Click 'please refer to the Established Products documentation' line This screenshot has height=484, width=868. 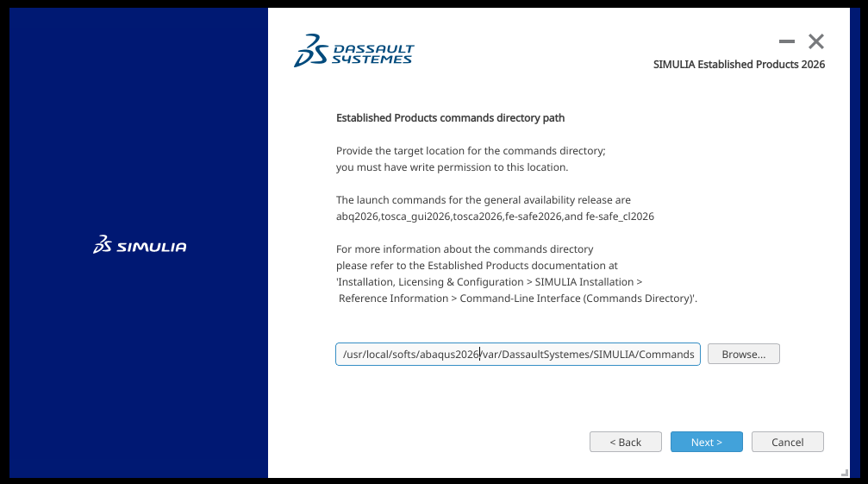tap(477, 266)
